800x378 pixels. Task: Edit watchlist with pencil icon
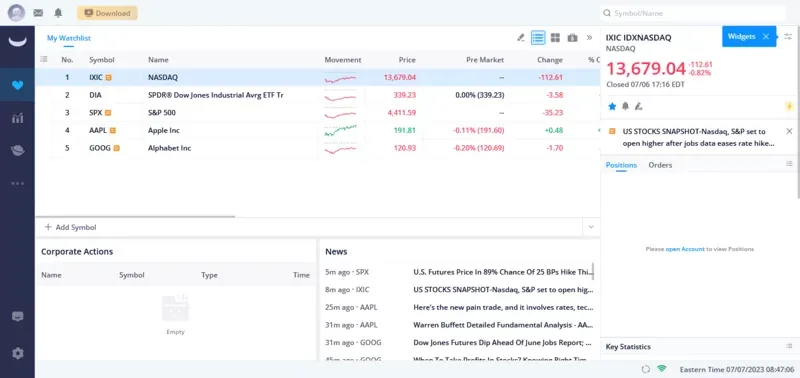[x=521, y=38]
